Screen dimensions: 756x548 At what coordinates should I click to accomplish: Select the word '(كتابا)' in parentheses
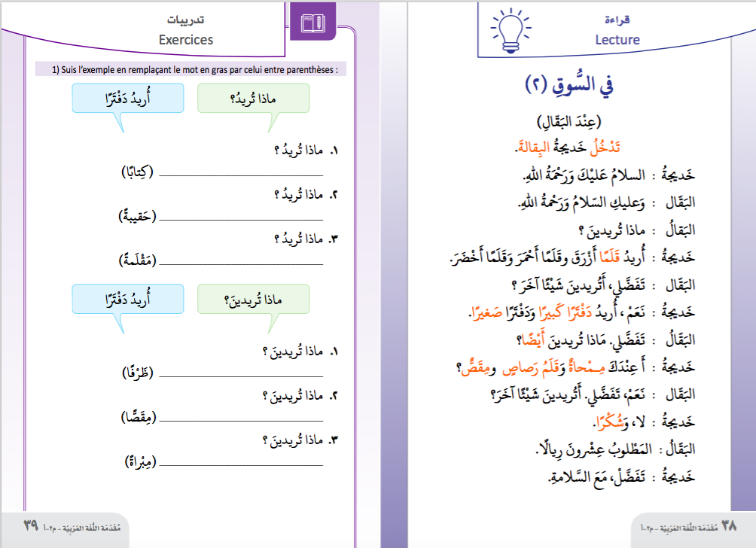pyautogui.click(x=137, y=172)
